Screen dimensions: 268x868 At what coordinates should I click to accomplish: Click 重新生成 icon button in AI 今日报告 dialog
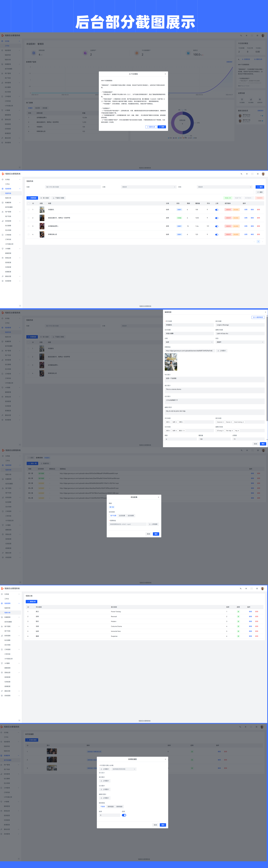pyautogui.click(x=151, y=127)
